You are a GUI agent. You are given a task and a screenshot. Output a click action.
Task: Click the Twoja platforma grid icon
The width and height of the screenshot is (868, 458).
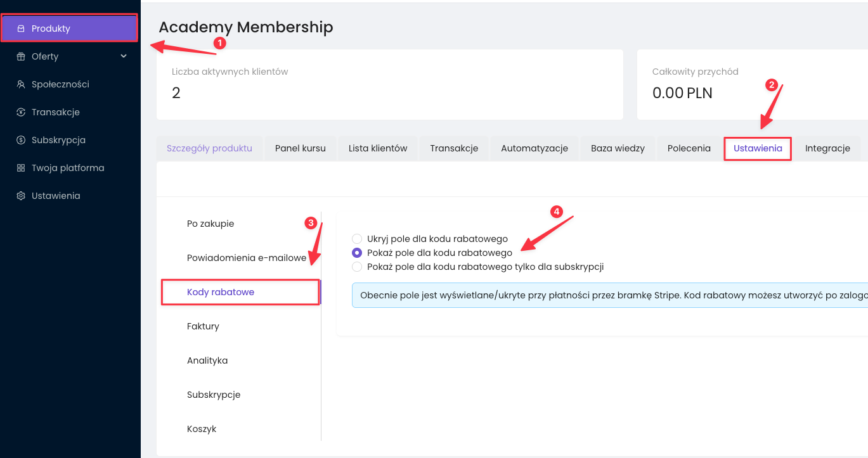coord(21,168)
